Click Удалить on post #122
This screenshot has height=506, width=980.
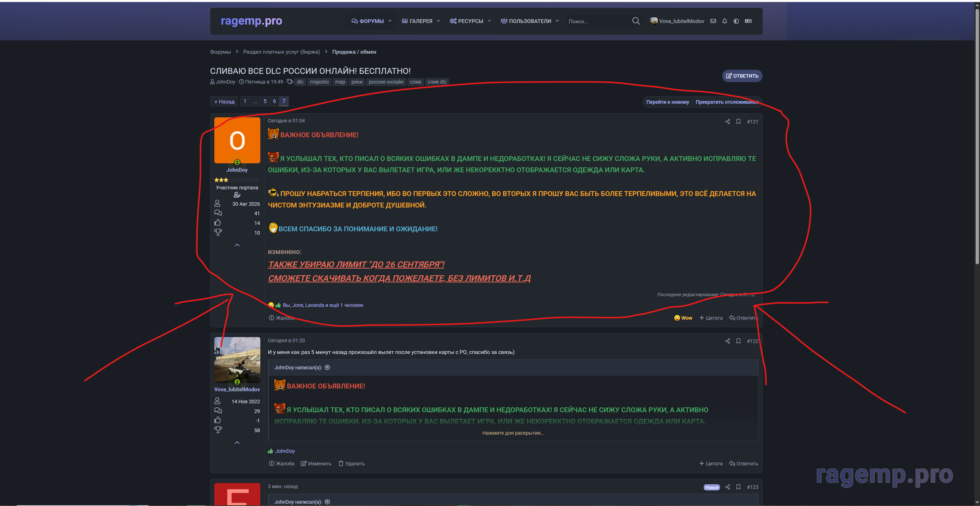[351, 463]
